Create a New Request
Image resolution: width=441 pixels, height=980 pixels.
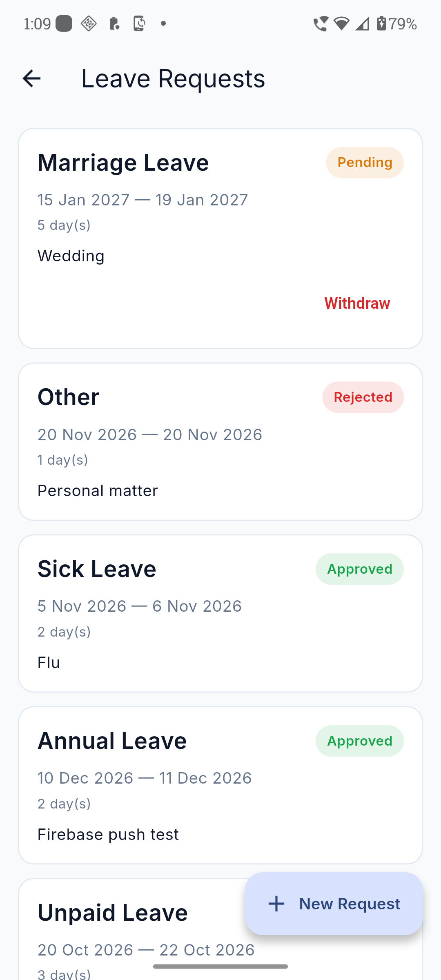pos(334,904)
